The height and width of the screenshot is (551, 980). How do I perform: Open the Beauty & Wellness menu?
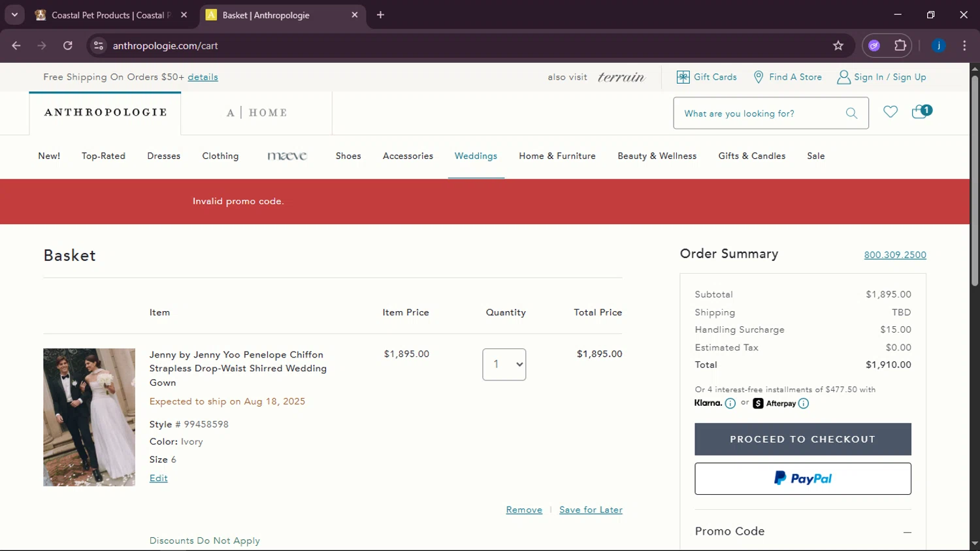(x=657, y=156)
